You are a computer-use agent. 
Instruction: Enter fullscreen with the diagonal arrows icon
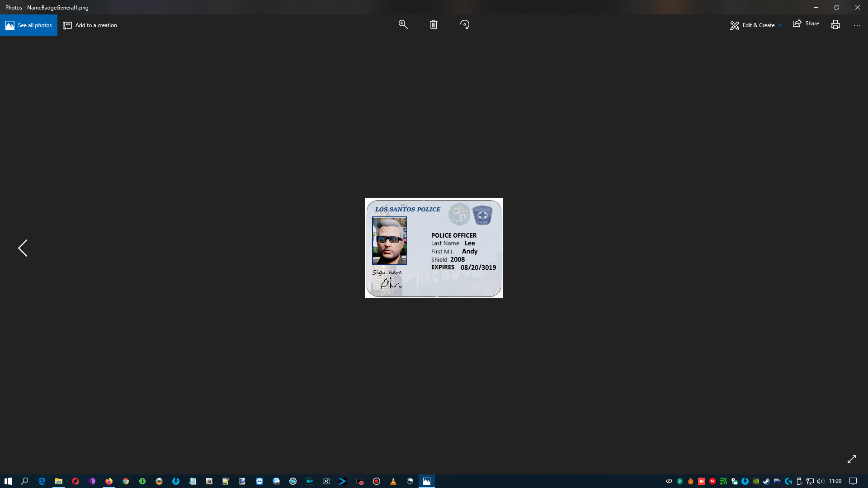click(851, 459)
